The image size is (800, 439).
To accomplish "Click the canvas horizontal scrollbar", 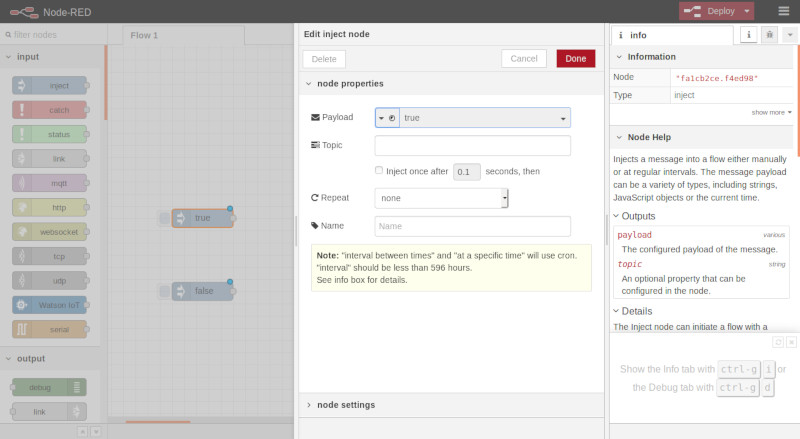I will (x=158, y=422).
